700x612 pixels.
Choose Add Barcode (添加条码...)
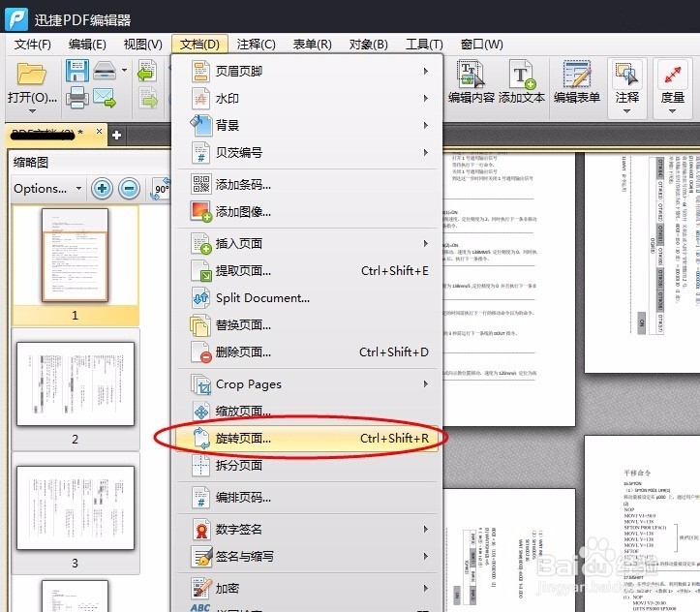point(307,184)
